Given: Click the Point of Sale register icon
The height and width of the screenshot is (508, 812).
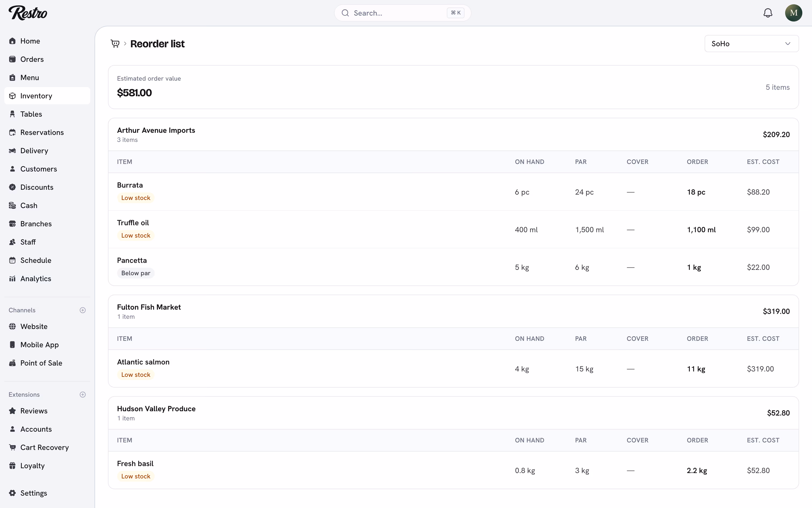Looking at the screenshot, I should pos(12,363).
